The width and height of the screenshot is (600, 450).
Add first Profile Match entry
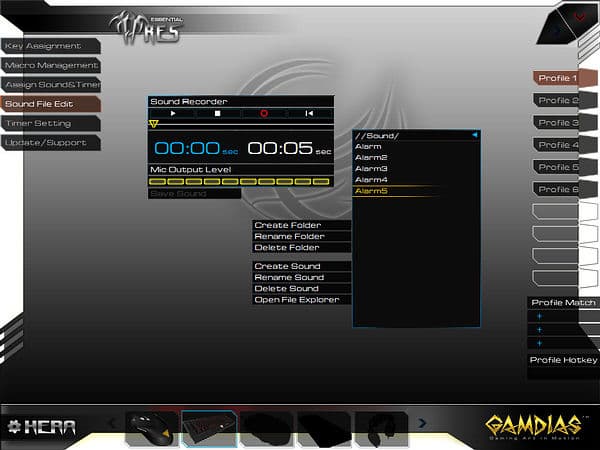coord(540,316)
